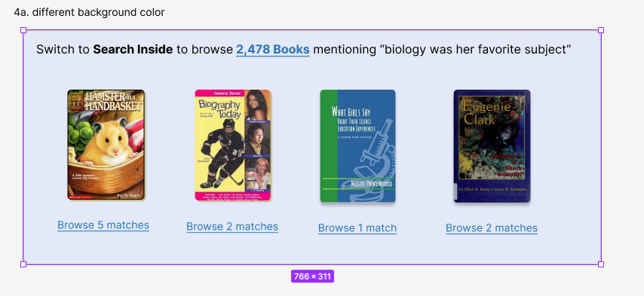Open the Browse 1 match link

click(x=357, y=228)
